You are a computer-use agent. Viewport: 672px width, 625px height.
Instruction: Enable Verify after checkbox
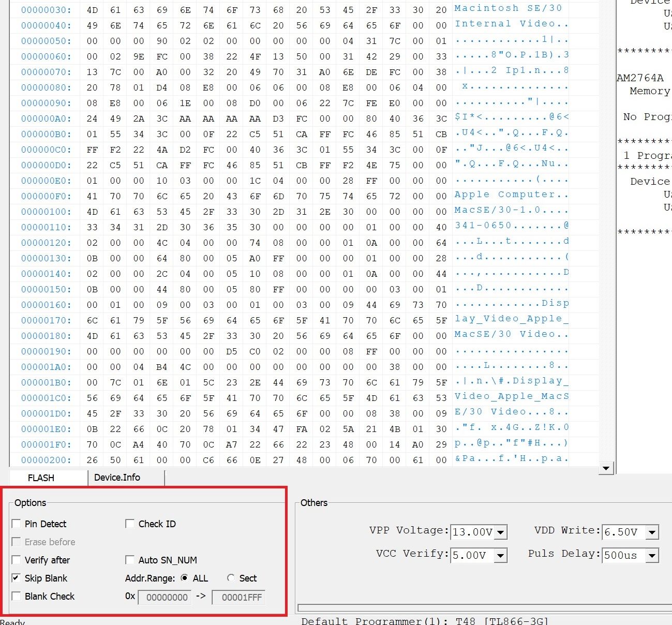pos(17,560)
